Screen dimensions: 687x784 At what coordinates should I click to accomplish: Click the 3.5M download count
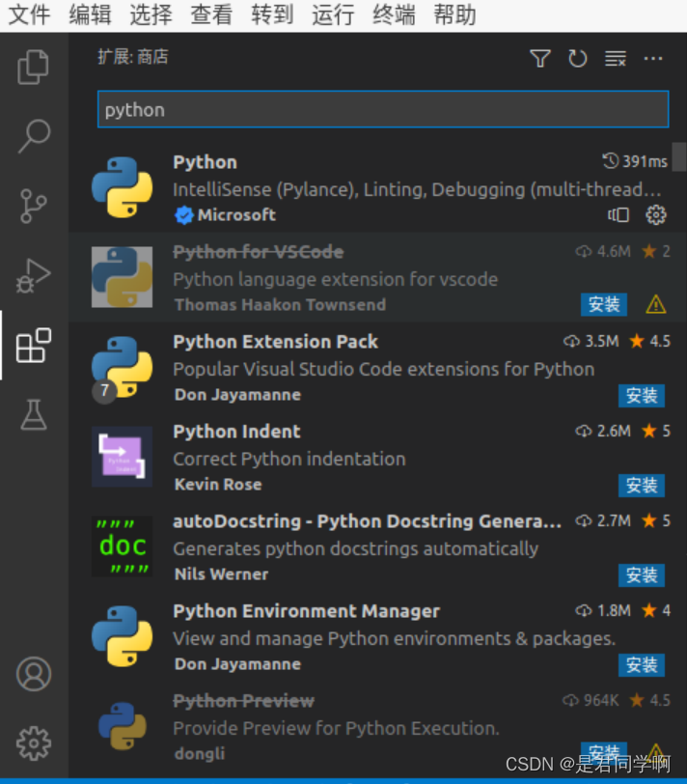(591, 341)
